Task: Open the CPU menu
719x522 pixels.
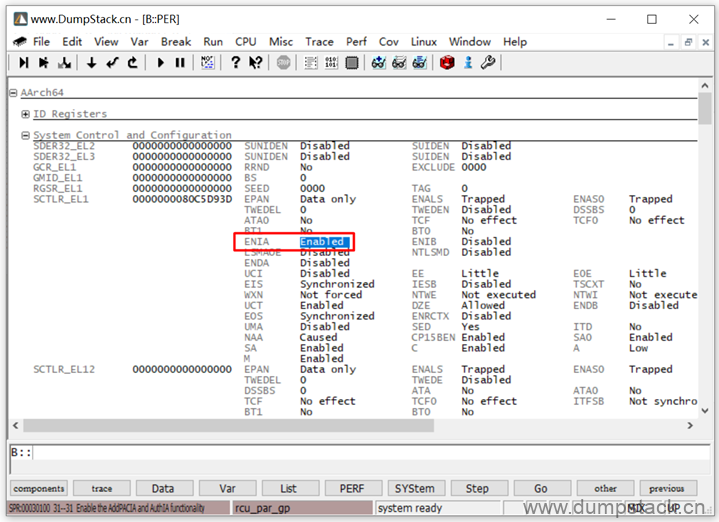Action: 245,42
